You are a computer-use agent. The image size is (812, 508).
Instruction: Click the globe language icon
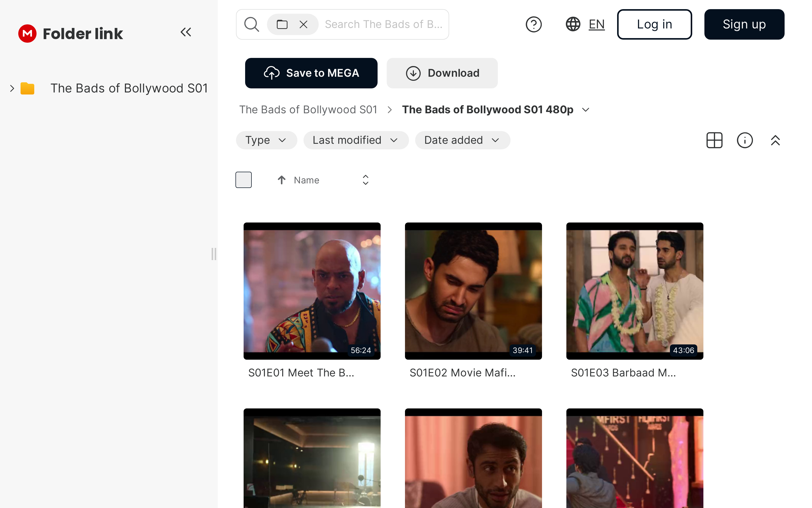573,24
